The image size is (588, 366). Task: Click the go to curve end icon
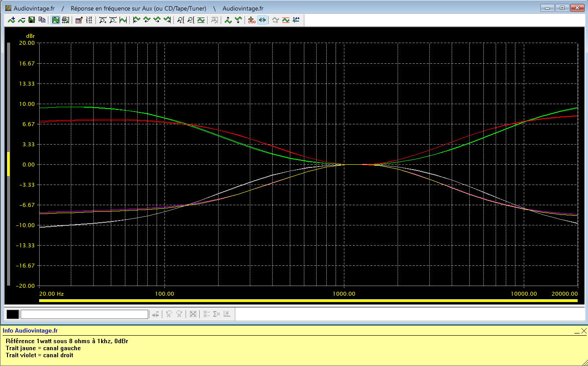click(167, 20)
